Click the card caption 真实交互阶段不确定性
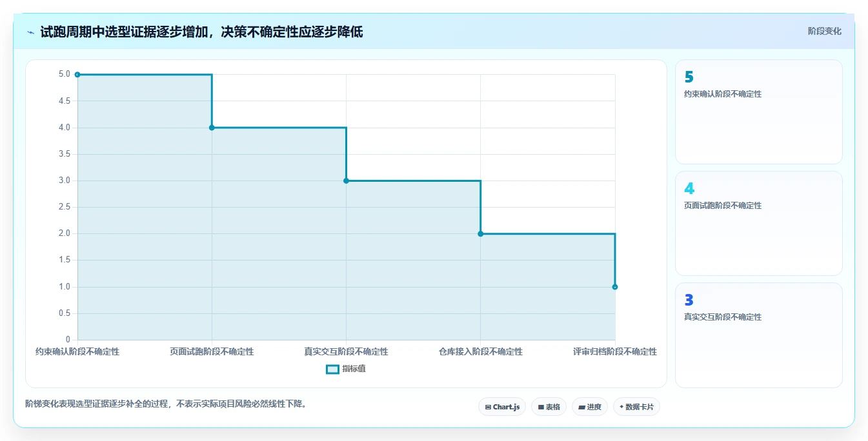 [x=723, y=317]
